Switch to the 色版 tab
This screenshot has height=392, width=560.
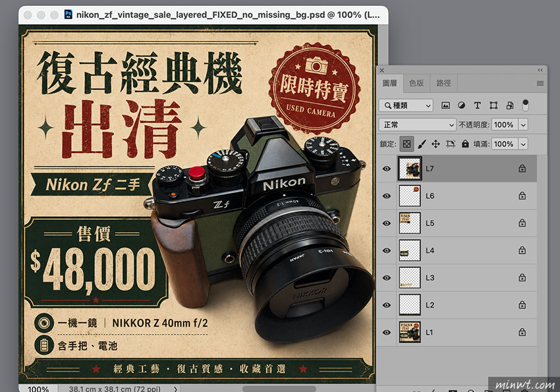tap(416, 83)
